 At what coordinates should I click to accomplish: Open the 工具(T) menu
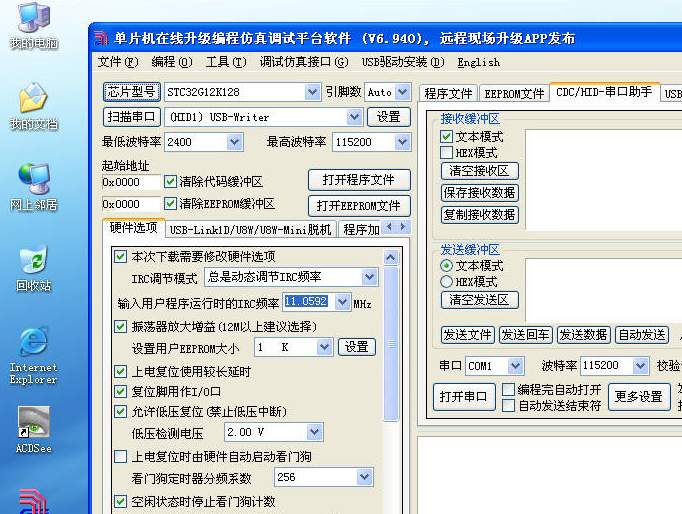click(x=226, y=62)
